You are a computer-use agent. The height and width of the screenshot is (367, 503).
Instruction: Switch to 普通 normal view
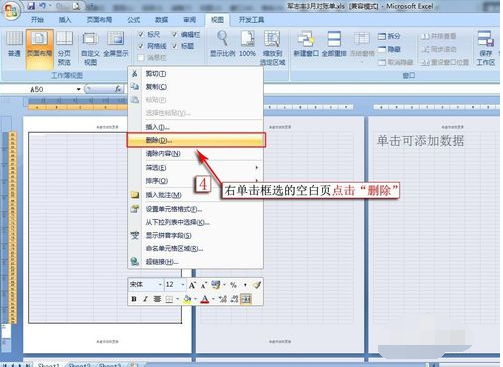(14, 44)
